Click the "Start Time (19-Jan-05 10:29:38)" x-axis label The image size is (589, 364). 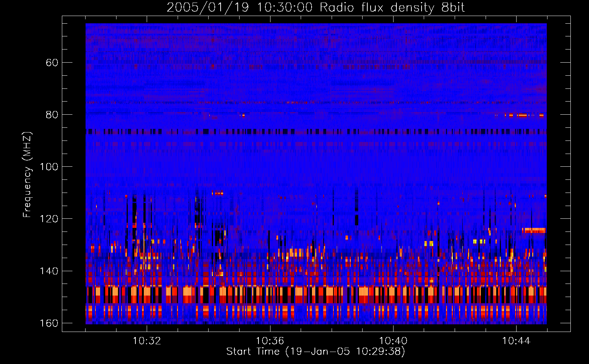coord(316,352)
